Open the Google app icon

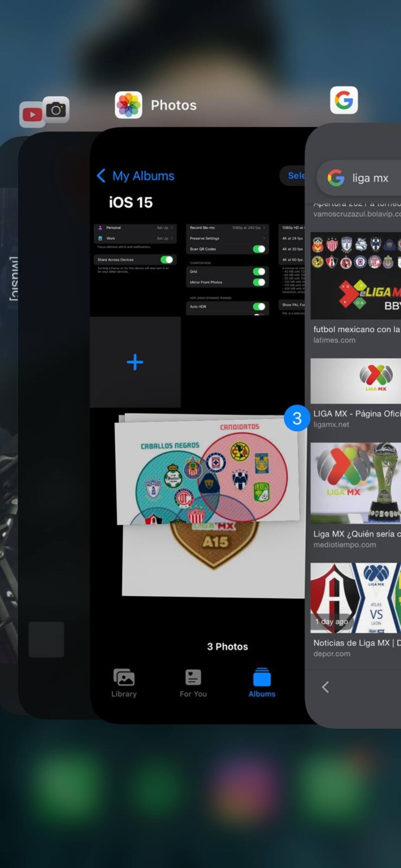(x=344, y=100)
